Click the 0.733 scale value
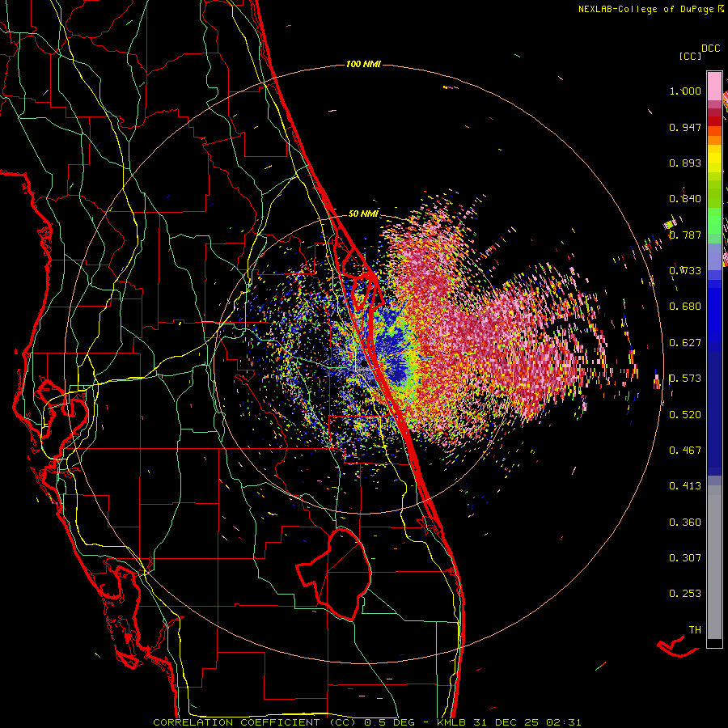This screenshot has height=728, width=728. 685,271
